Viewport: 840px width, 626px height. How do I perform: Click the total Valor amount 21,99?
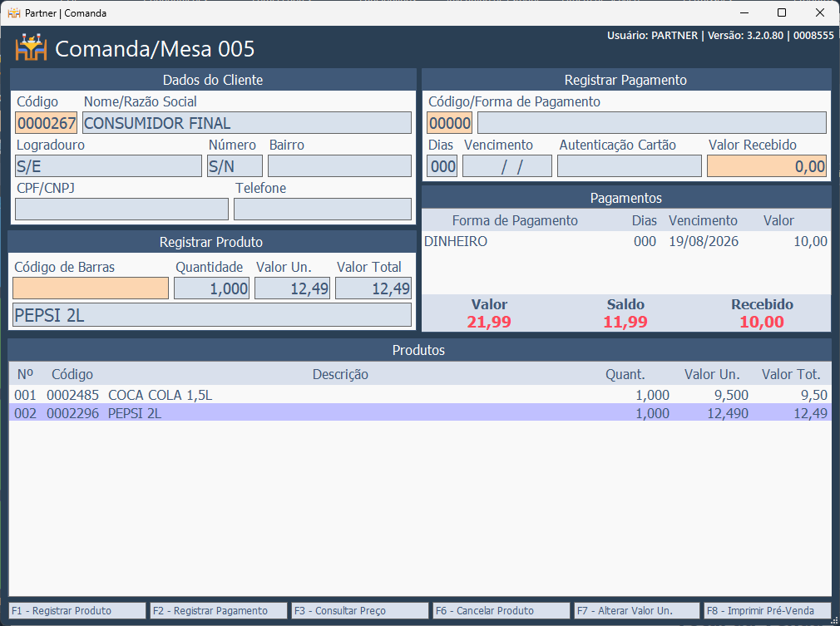point(488,322)
